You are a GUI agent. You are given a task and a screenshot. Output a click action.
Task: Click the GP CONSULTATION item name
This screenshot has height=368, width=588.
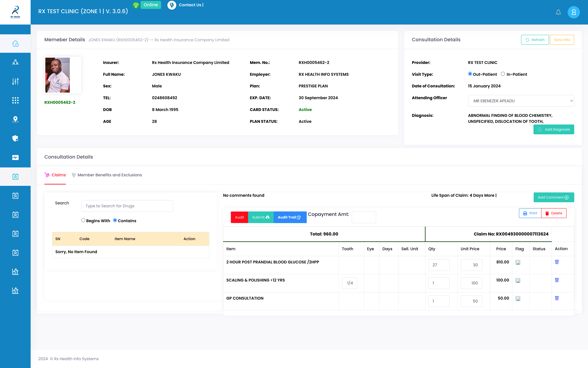point(245,298)
